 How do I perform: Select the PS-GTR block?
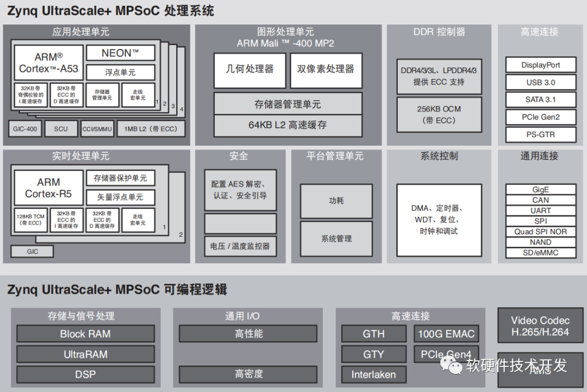tap(541, 134)
